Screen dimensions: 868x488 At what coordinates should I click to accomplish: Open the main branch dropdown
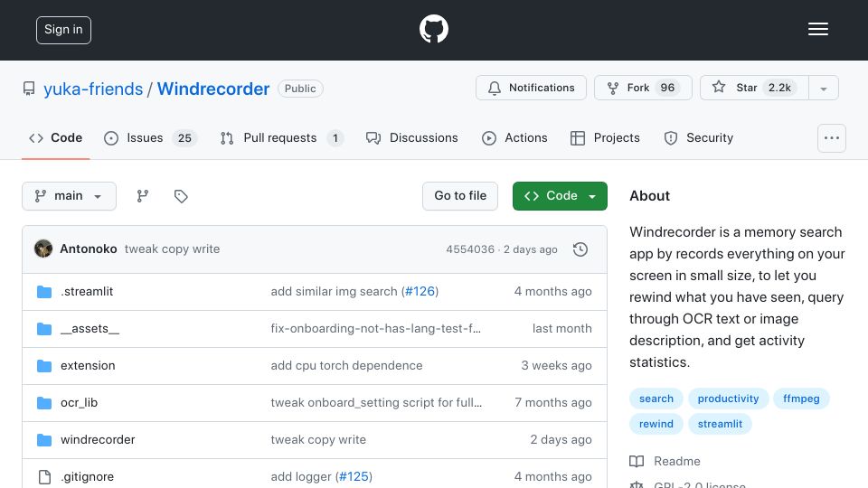70,196
